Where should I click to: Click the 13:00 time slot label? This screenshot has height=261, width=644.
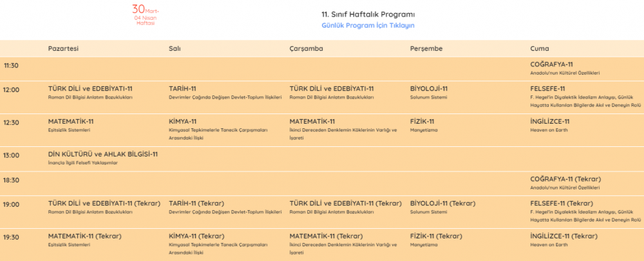click(x=12, y=155)
